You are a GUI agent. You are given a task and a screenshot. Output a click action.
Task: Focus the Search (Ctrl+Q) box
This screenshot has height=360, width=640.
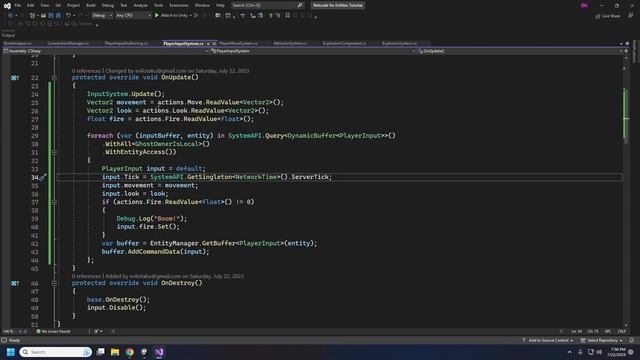[x=267, y=5]
